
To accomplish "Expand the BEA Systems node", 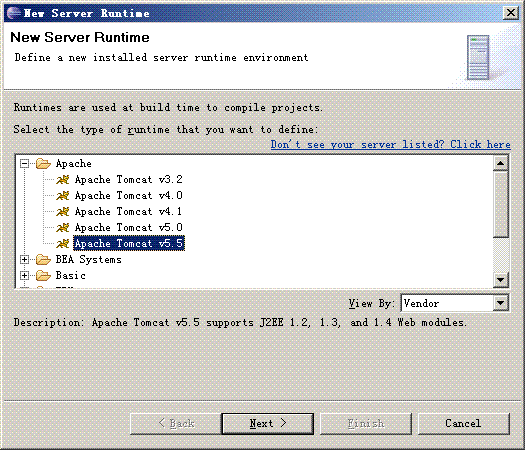I will [24, 259].
